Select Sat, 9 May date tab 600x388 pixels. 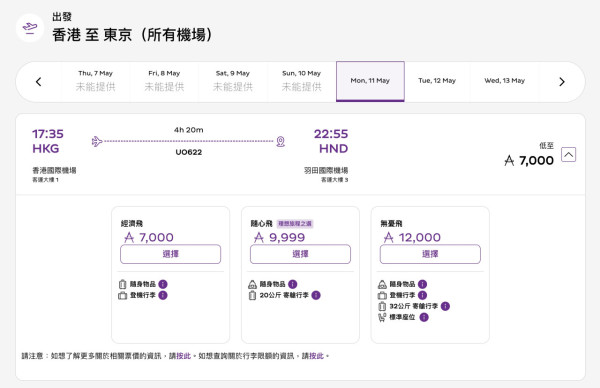click(x=233, y=81)
